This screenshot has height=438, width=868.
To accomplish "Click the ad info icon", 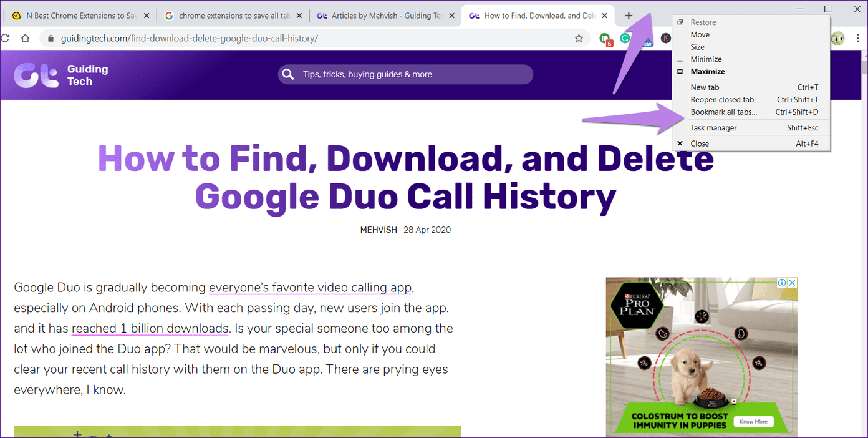I will [781, 283].
